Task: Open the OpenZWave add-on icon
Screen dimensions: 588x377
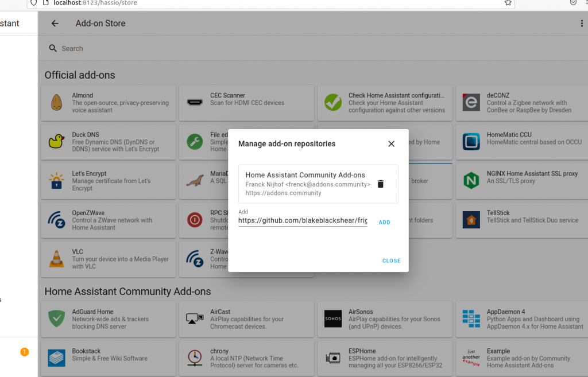Action: (x=57, y=220)
